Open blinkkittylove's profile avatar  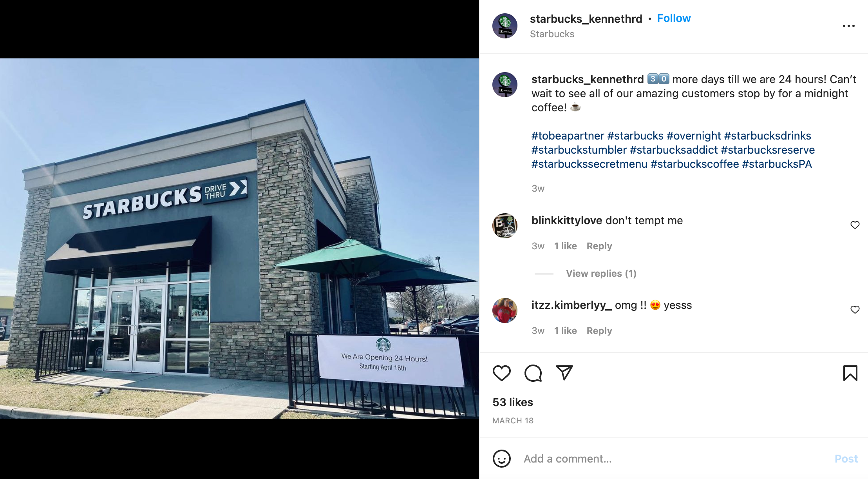(x=505, y=226)
